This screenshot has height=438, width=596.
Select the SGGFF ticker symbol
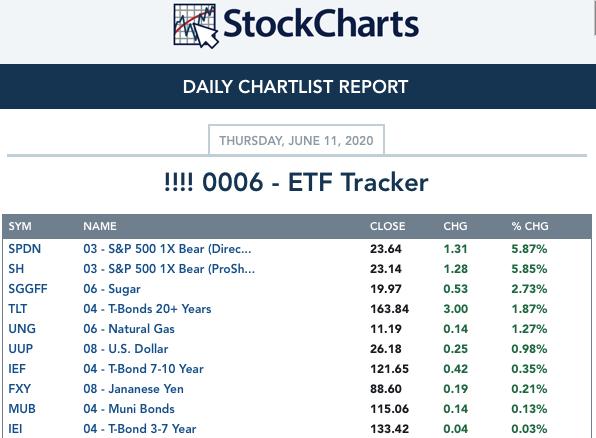tap(28, 289)
